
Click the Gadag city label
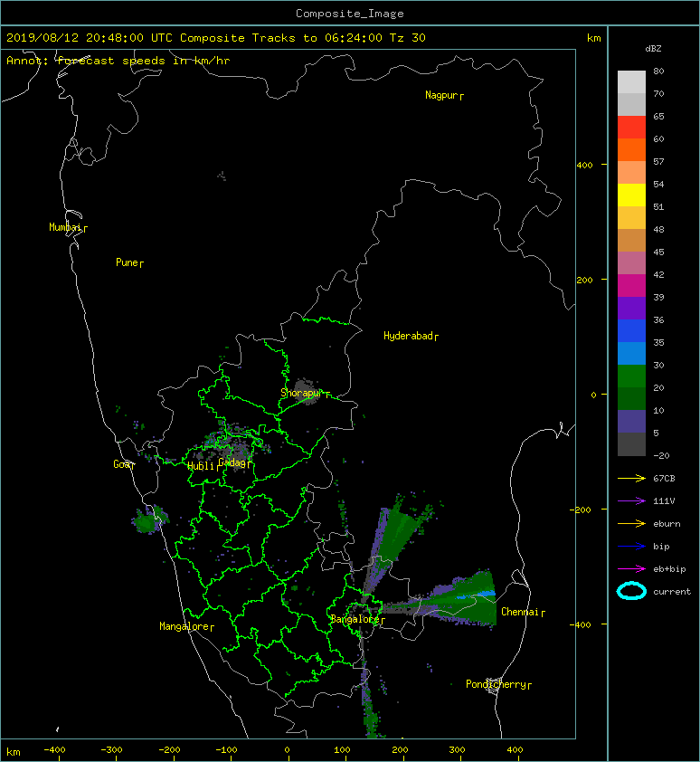click(232, 462)
